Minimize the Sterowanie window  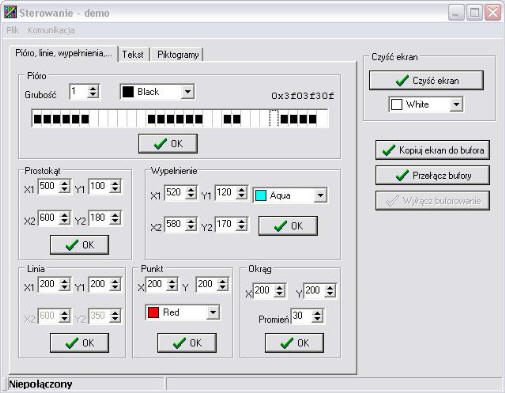point(456,13)
